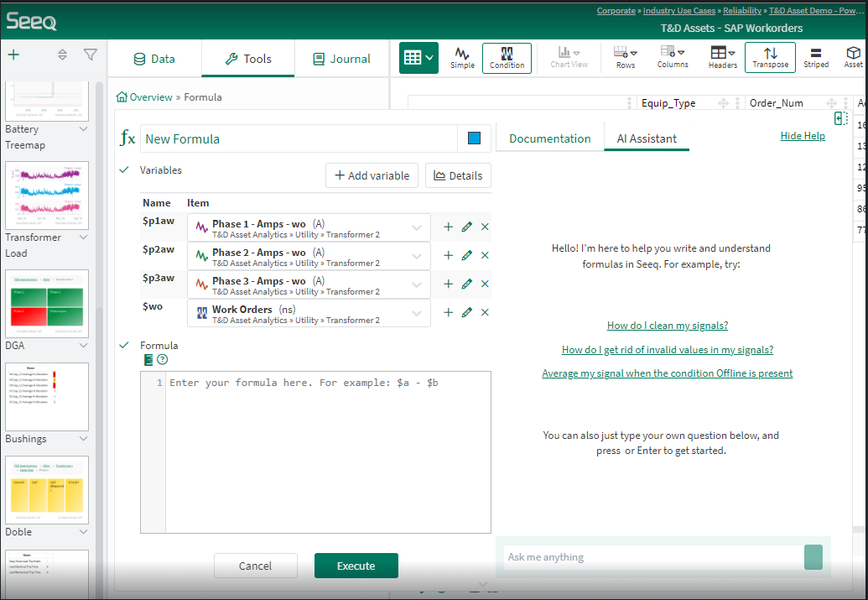Click the filter funnel icon
This screenshot has height=600, width=868.
point(91,53)
